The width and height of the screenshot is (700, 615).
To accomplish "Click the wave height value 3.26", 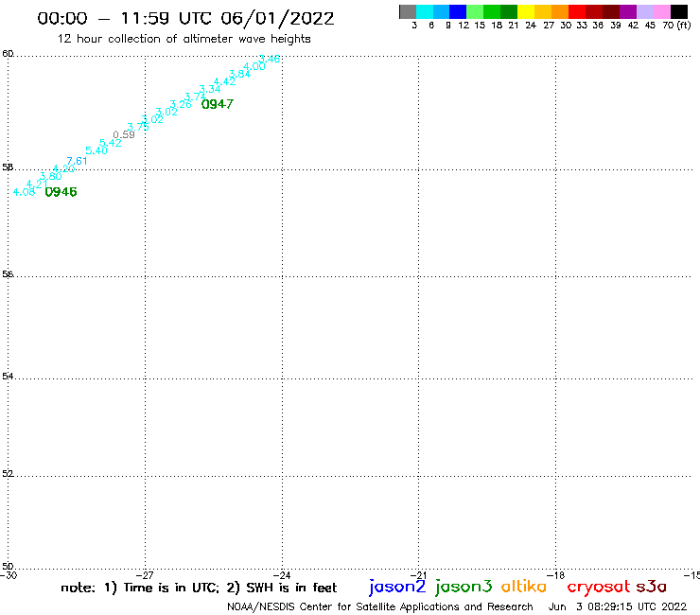I will [x=181, y=104].
